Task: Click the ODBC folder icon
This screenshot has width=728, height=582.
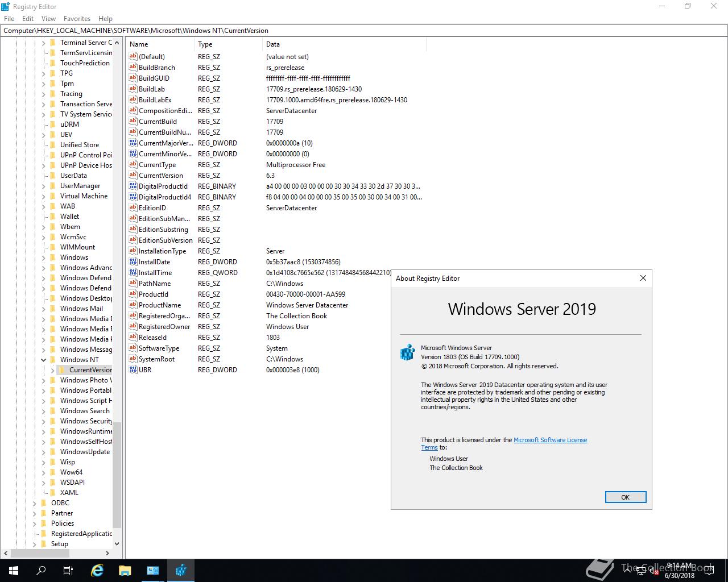Action: (x=44, y=502)
